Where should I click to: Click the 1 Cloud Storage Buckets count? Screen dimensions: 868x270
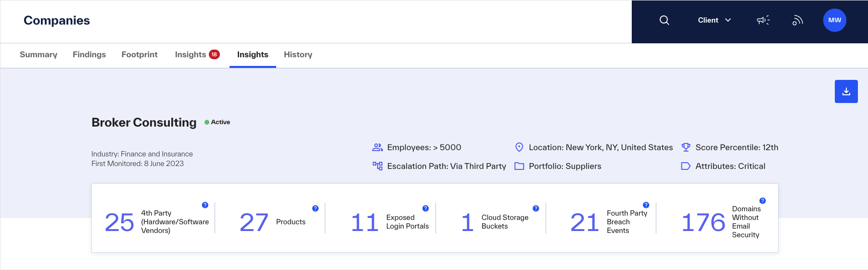point(468,222)
